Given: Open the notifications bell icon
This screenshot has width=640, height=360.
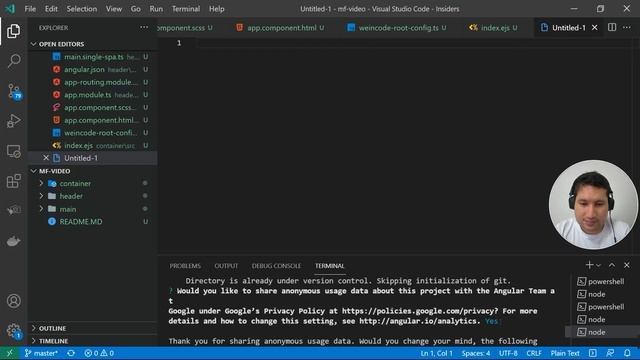Looking at the screenshot, I should 627,353.
